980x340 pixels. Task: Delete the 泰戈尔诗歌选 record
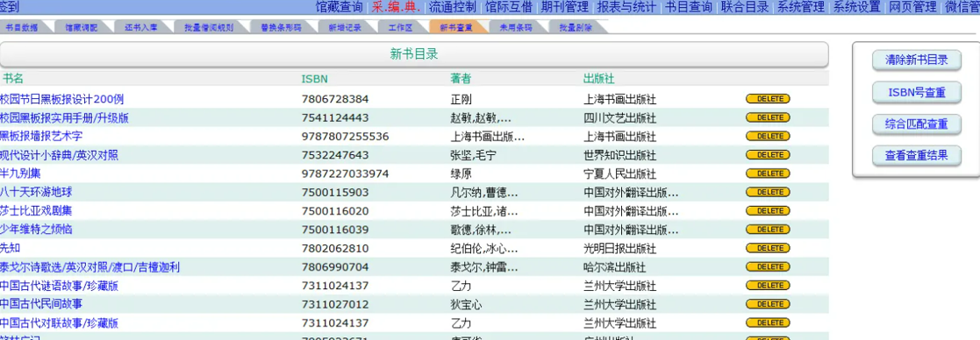click(768, 267)
